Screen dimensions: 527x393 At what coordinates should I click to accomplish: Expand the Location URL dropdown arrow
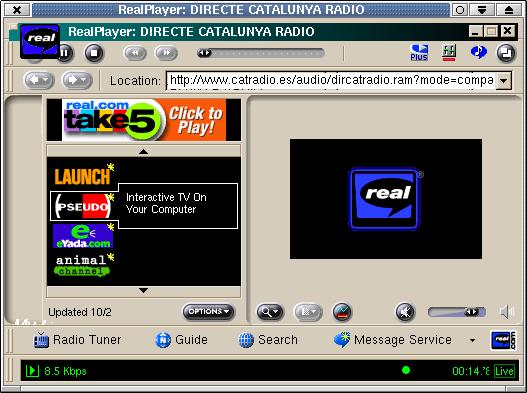pyautogui.click(x=503, y=81)
